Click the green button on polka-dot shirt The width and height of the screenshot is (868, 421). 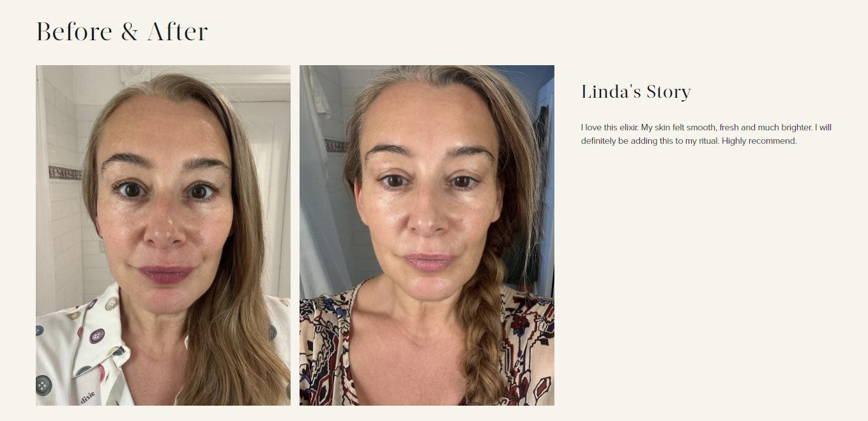[43, 385]
